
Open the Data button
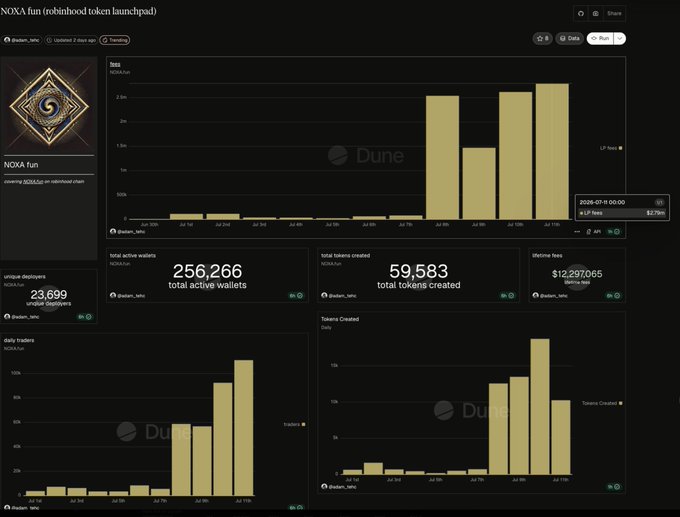[x=569, y=38]
